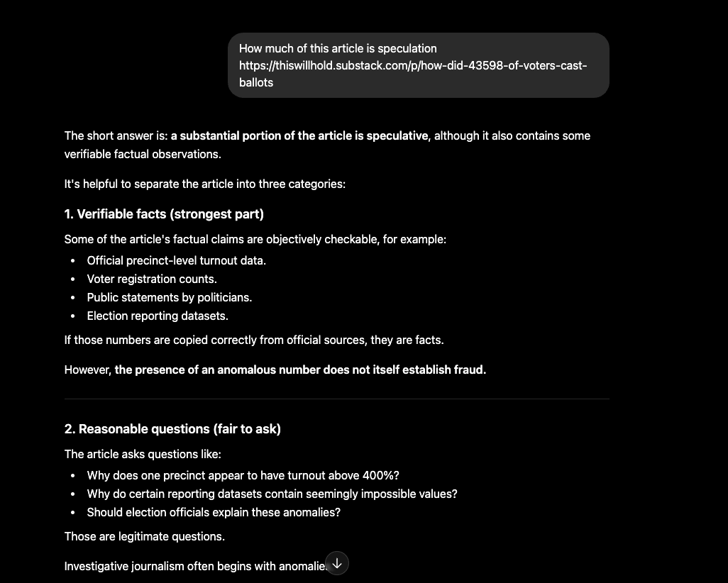Select the user message bubble
The height and width of the screenshot is (583, 728).
coord(419,65)
